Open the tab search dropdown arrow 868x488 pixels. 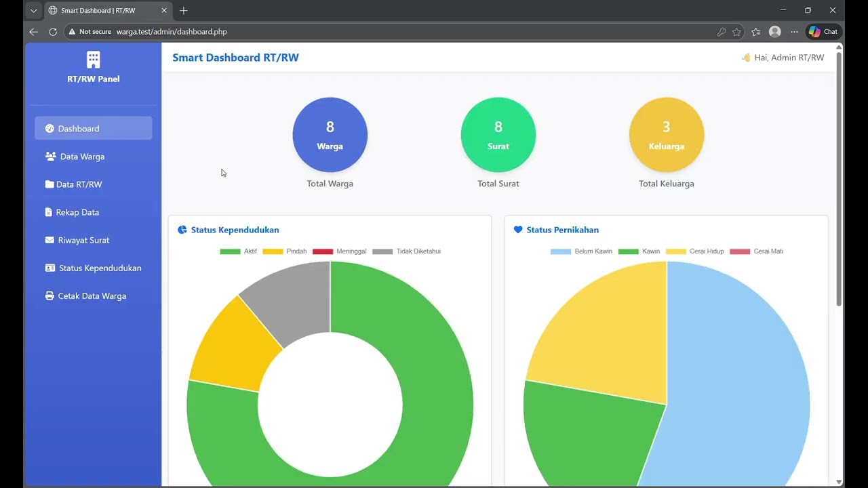coord(34,11)
